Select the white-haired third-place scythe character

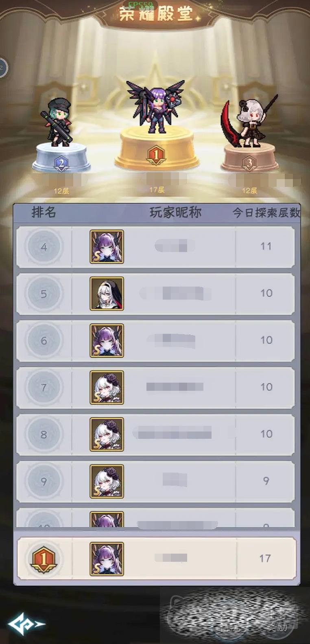[x=249, y=120]
